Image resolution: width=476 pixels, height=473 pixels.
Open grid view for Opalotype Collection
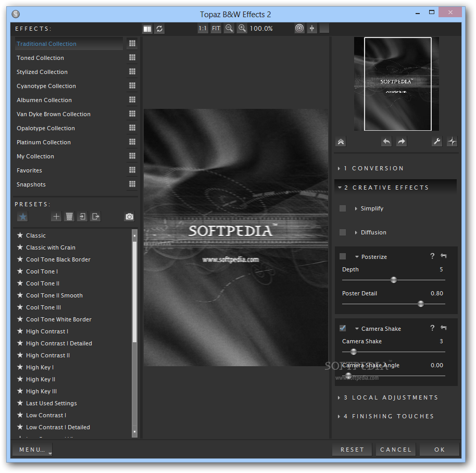coord(132,128)
